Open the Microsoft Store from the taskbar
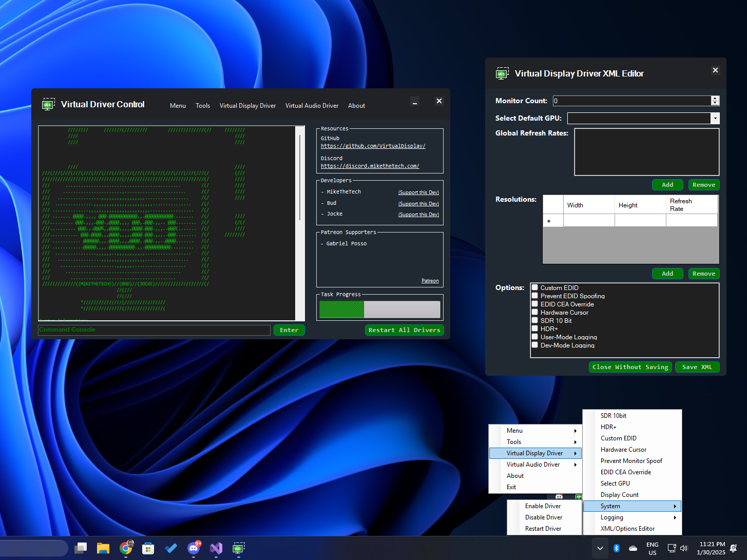The height and width of the screenshot is (560, 747). 148,548
